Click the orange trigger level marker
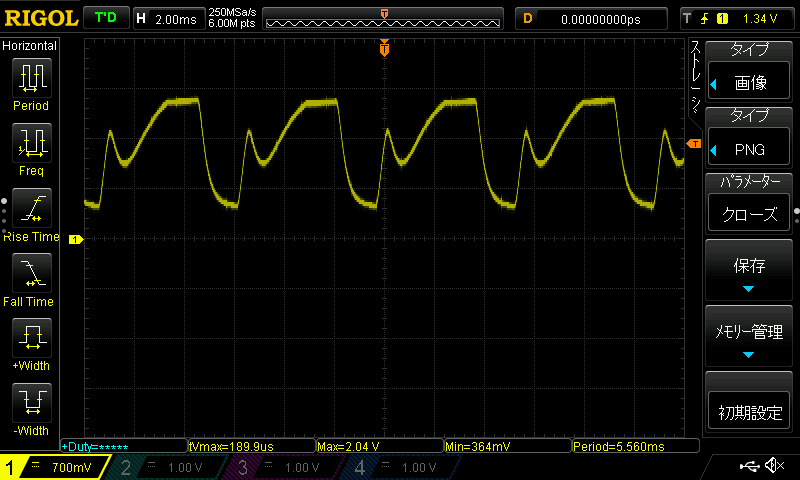Image resolution: width=800 pixels, height=480 pixels. click(693, 145)
